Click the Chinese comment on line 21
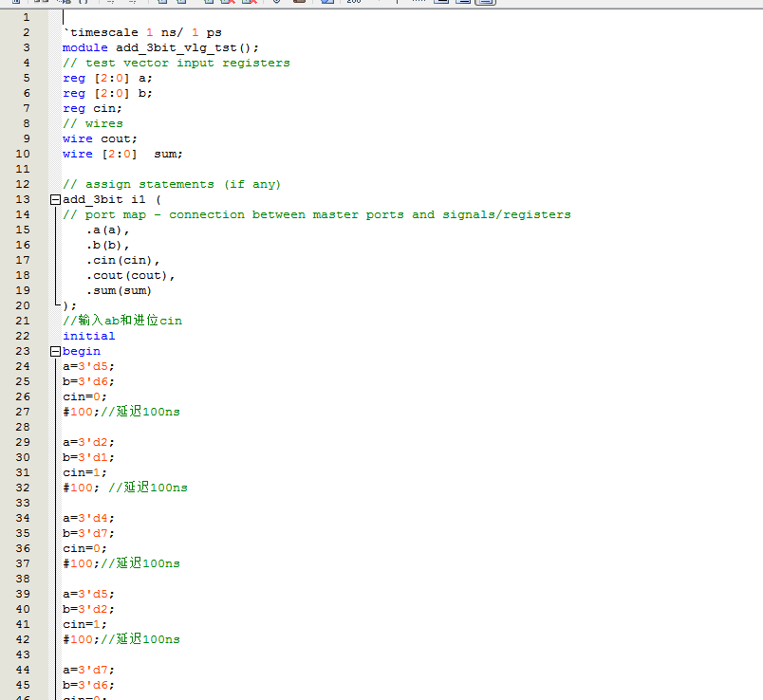Viewport: 763px width, 700px height. [122, 321]
